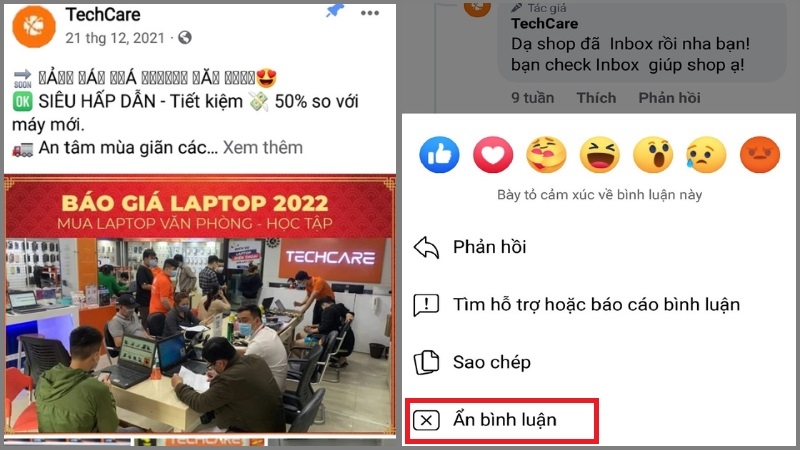Expand post text with Xem thêm
This screenshot has width=800, height=450.
263,147
